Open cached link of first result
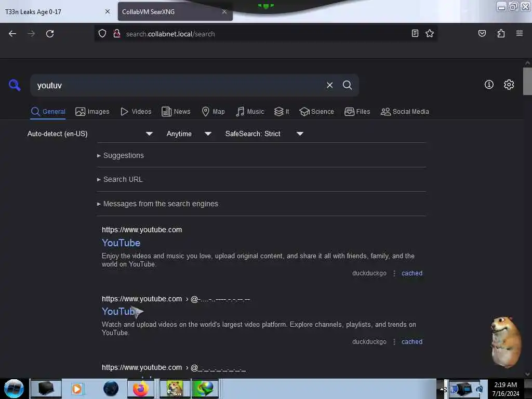 click(x=412, y=273)
